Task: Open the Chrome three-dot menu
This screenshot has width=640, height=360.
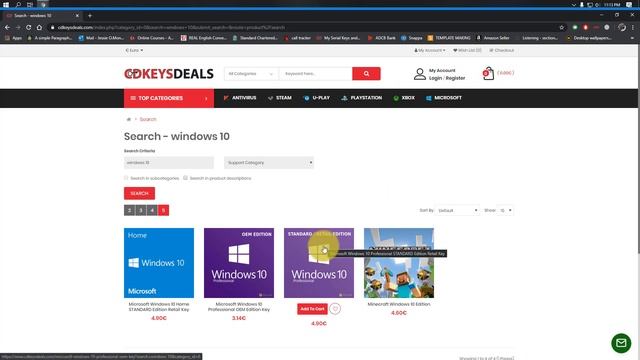Action: (633, 27)
